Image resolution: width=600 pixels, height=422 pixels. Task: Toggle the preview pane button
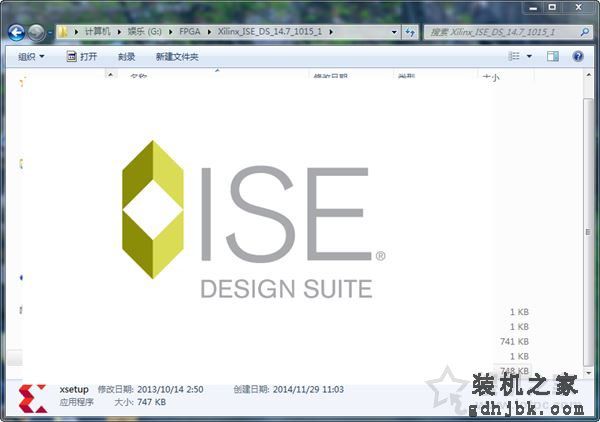tap(552, 57)
